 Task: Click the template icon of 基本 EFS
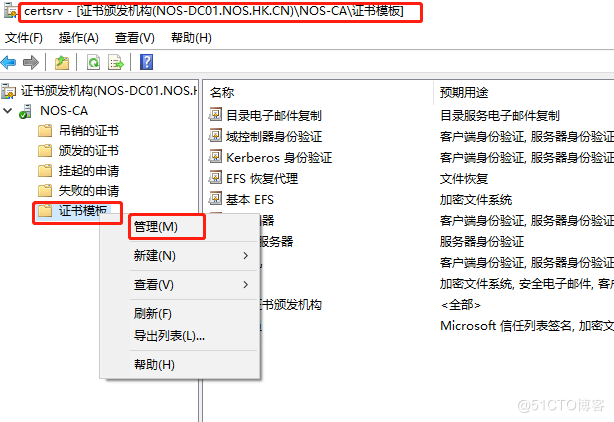pyautogui.click(x=215, y=198)
